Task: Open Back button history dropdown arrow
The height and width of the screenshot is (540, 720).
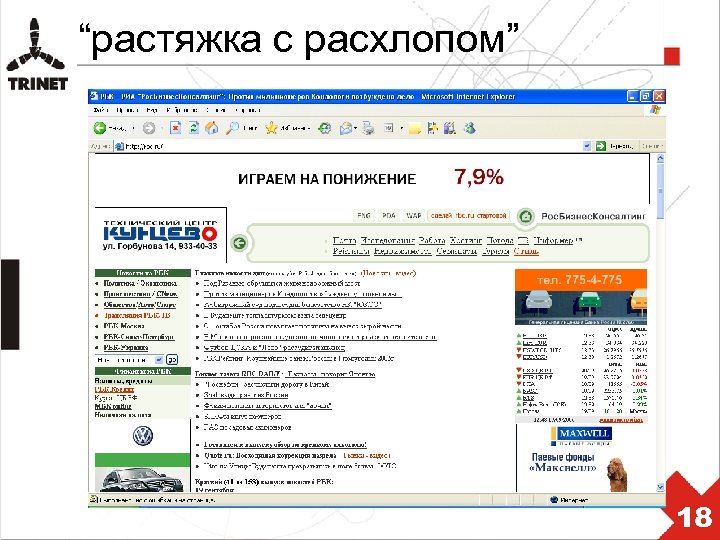Action: pos(134,129)
